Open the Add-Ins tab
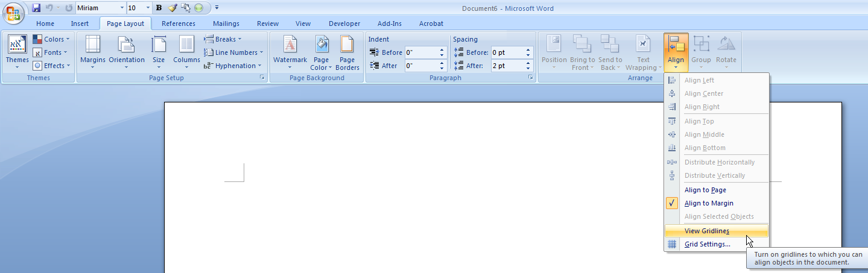This screenshot has height=273, width=868. (x=390, y=24)
